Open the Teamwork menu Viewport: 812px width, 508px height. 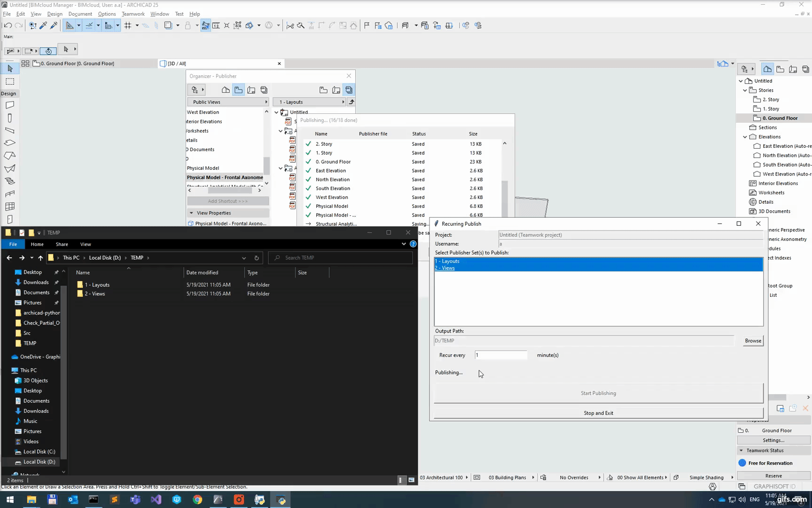133,14
